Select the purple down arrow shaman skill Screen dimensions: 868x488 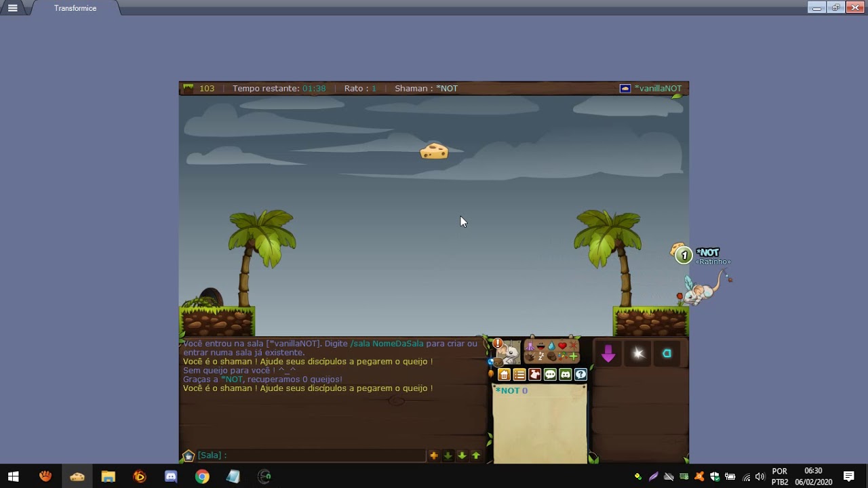(608, 353)
